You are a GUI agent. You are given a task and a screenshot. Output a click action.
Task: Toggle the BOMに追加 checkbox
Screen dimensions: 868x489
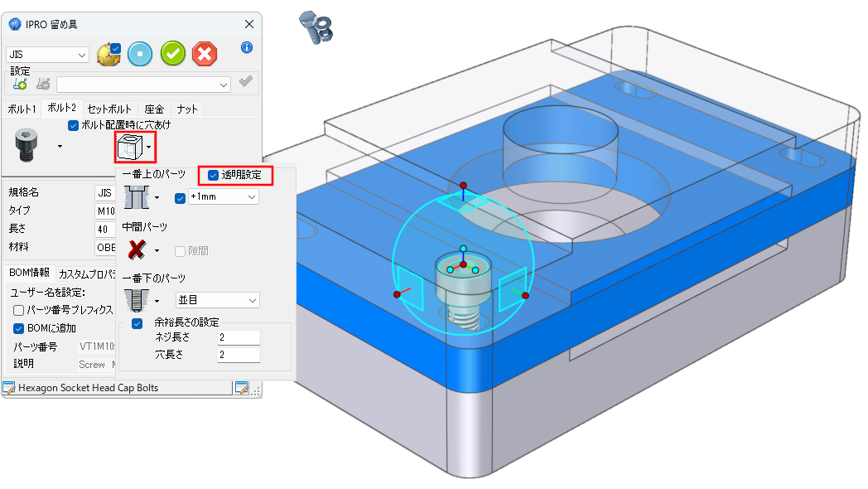coord(18,328)
